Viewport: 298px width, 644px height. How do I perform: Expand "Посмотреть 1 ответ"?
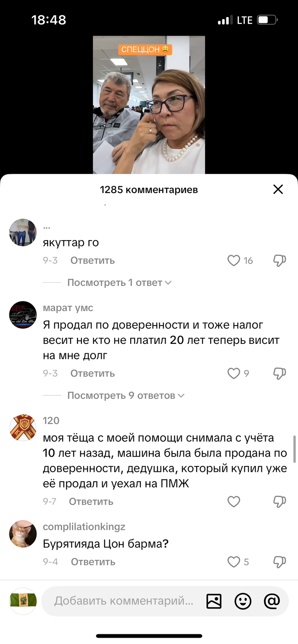click(119, 283)
